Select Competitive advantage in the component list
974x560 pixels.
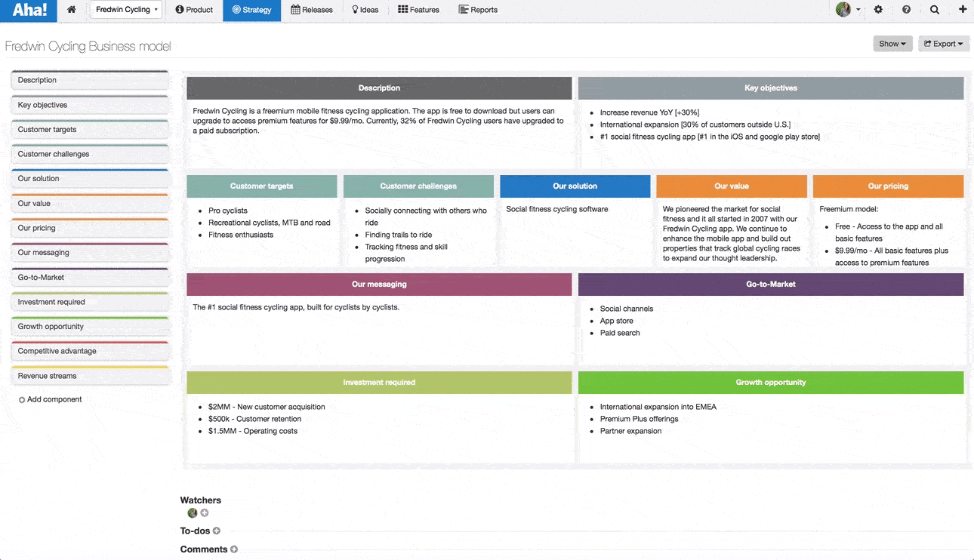(x=90, y=351)
